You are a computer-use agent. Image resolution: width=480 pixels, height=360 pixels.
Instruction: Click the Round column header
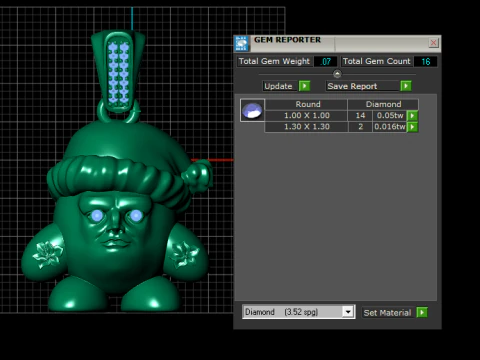(x=306, y=104)
